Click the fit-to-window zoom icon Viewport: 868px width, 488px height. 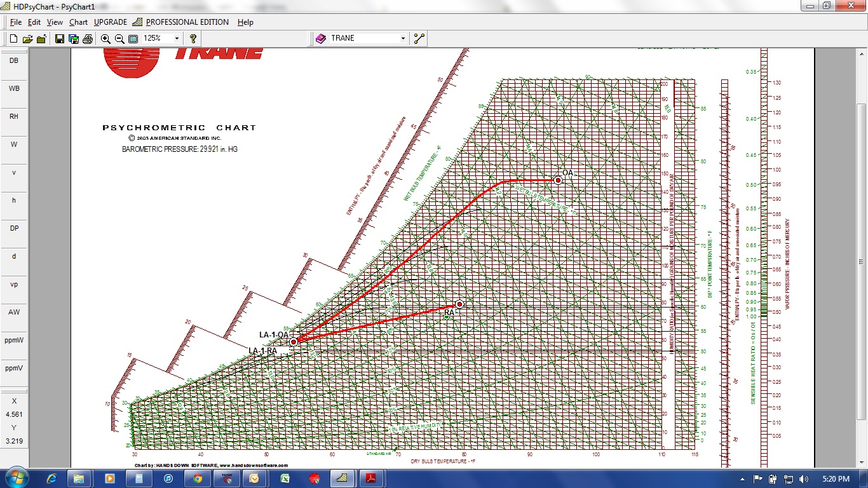(x=133, y=39)
